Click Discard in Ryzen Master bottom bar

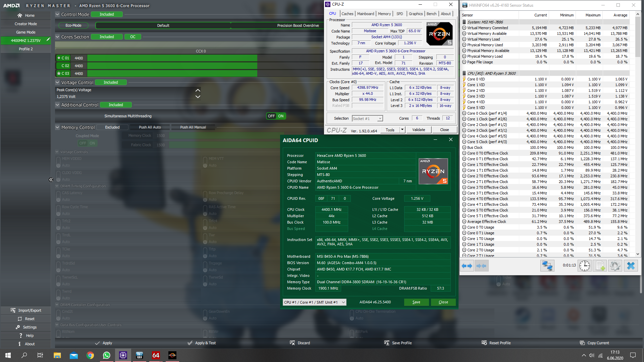[300, 343]
